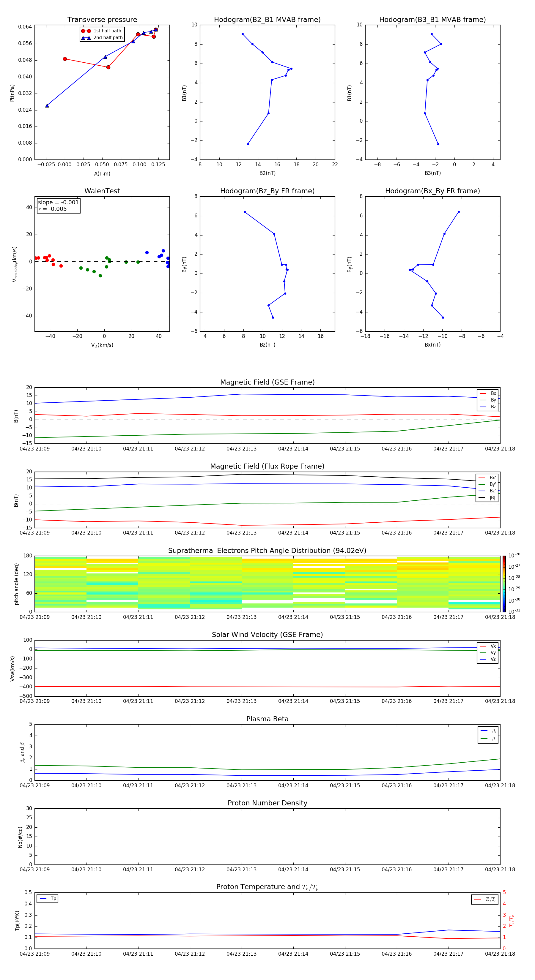535x980 pixels.
Task: Click the 'Magnetic Field (Flux Rope Frame)' title
Action: (x=267, y=467)
